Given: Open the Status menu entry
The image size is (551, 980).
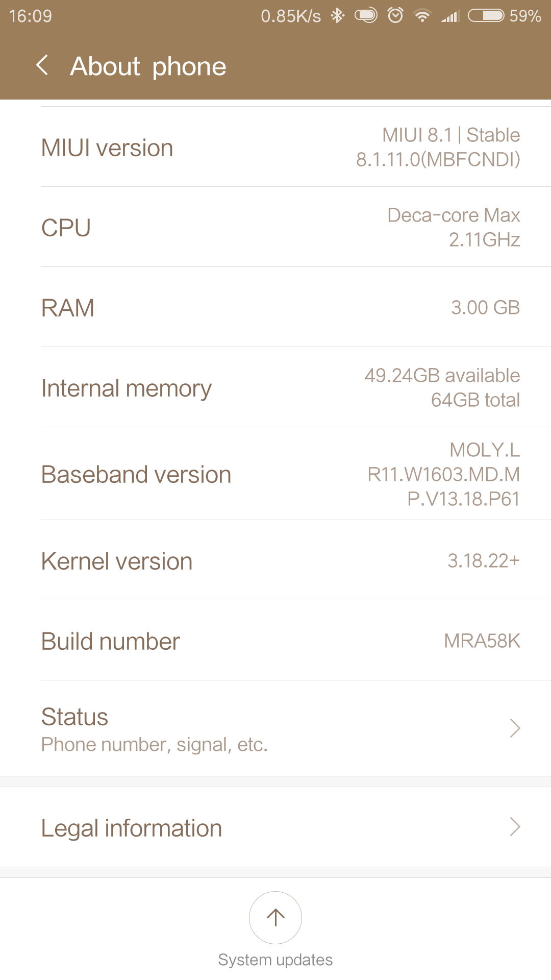Looking at the screenshot, I should pyautogui.click(x=153, y=728).
